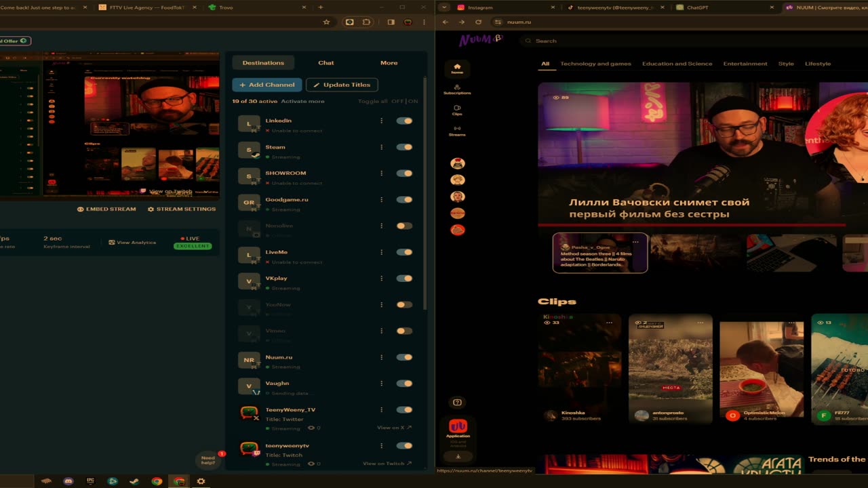This screenshot has width=868, height=488.
Task: Click the help question icon in Nuum sidebar
Action: tap(457, 403)
